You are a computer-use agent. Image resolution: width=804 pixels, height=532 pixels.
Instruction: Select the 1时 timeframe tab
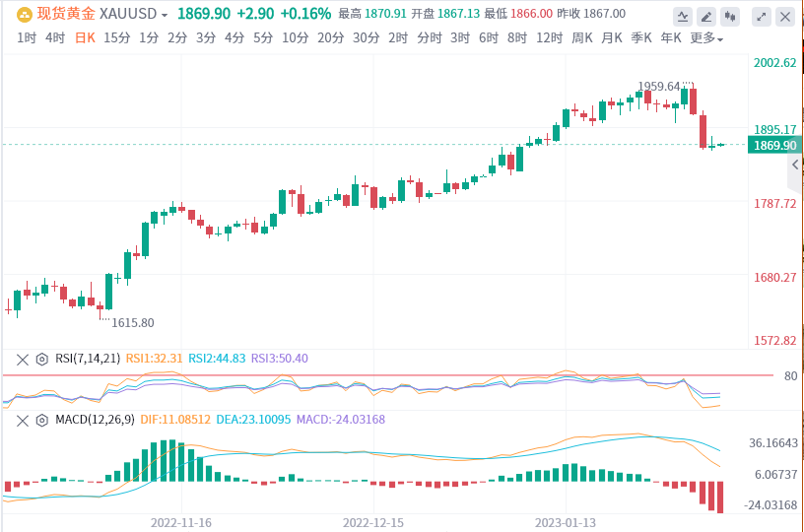[x=27, y=37]
